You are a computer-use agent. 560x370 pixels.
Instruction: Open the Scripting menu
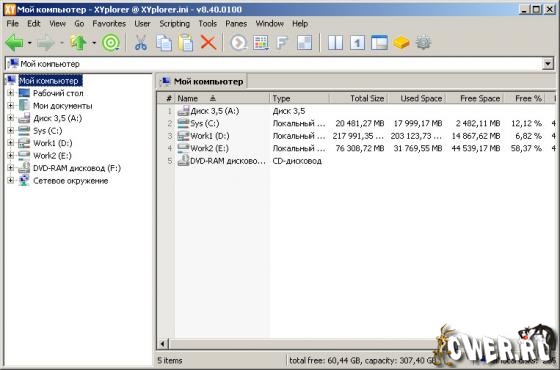tap(174, 24)
